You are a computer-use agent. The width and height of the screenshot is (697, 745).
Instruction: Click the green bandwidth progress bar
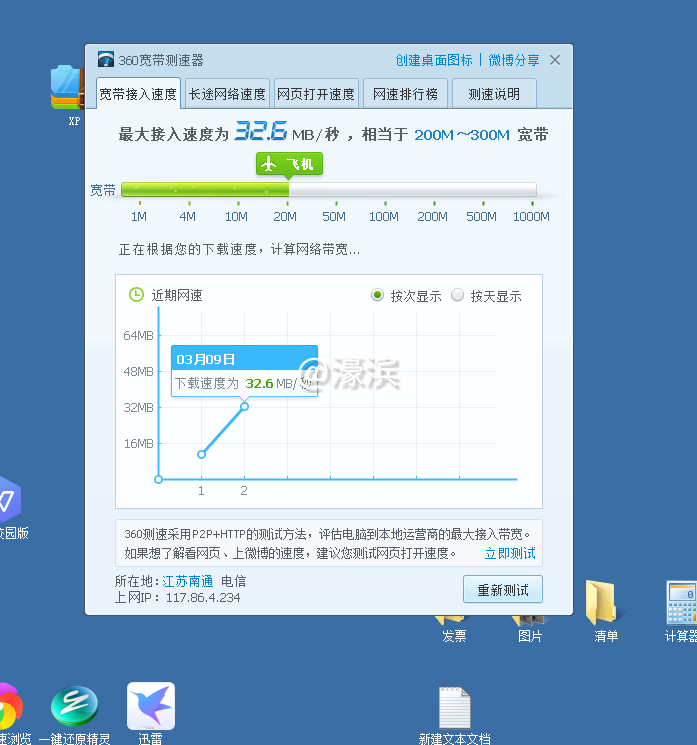tap(205, 190)
